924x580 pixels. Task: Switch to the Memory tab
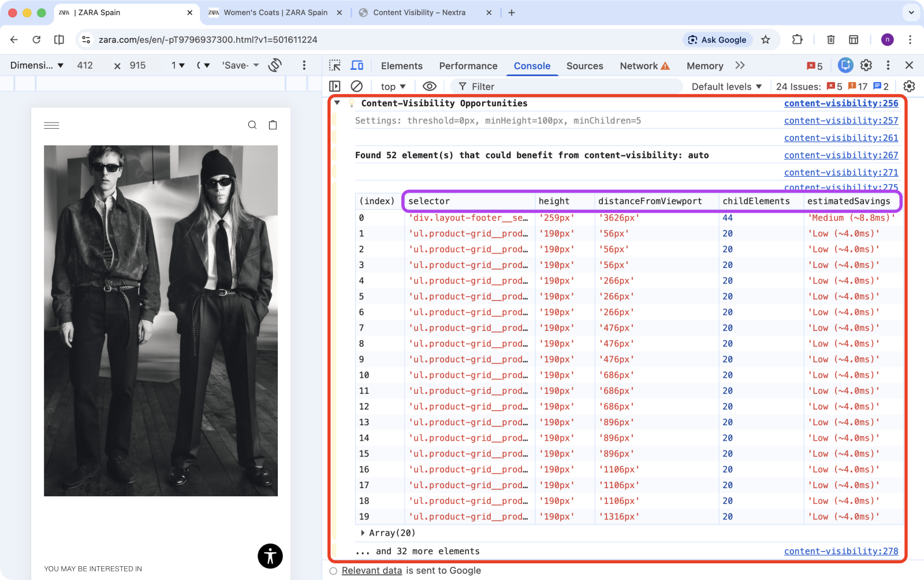click(x=705, y=66)
